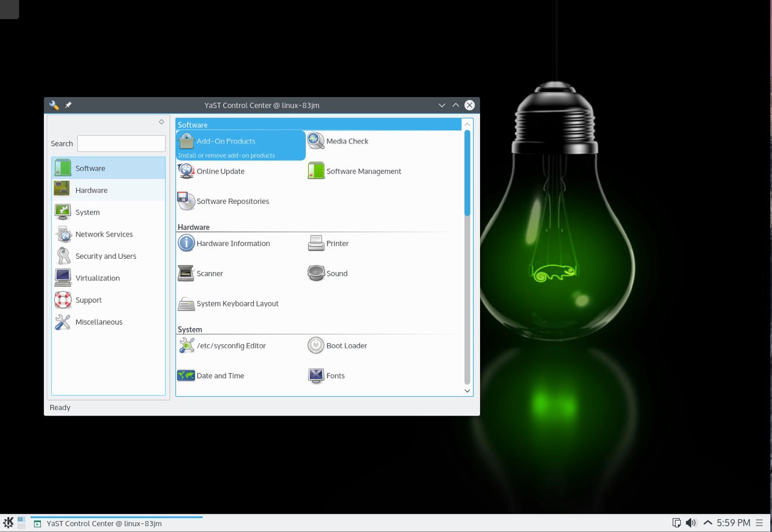Open the /etc/sysconfig Editor icon
Screen dimensions: 772x532
tap(186, 346)
